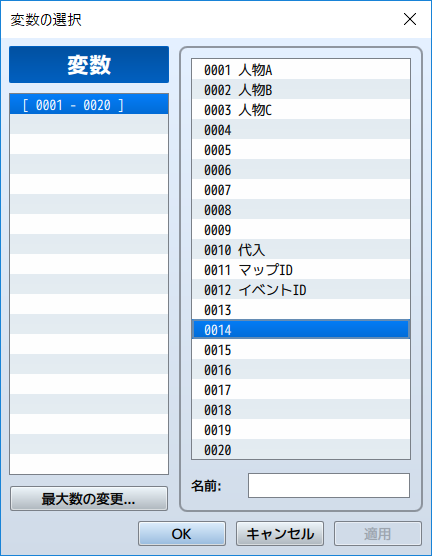Screen dimensions: 432x556
Task: Select variable row 0016
Action: click(301, 369)
